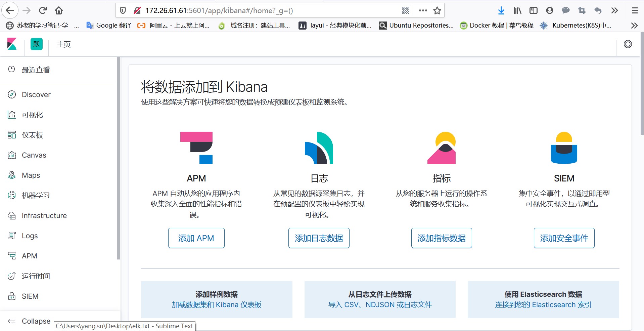Click the browser address bar URL

(219, 10)
